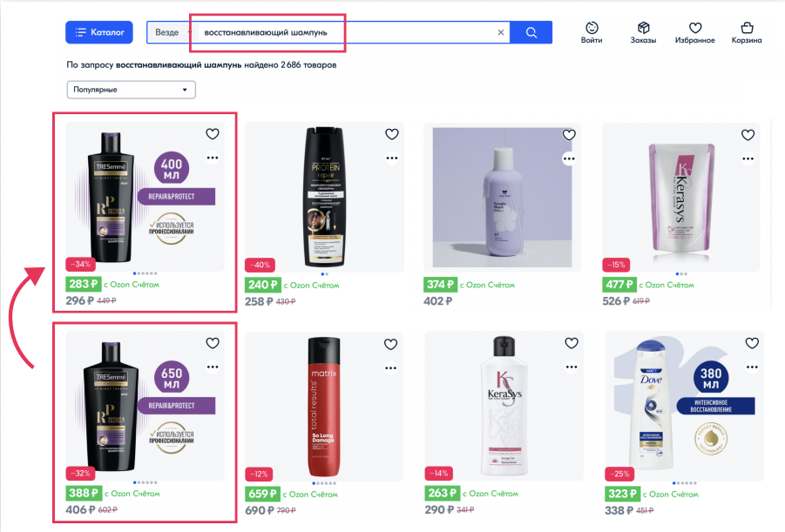Viewport: 785px width, 532px height.
Task: Favorite the KeraSys bottle priced 263 ₽
Action: 572,343
